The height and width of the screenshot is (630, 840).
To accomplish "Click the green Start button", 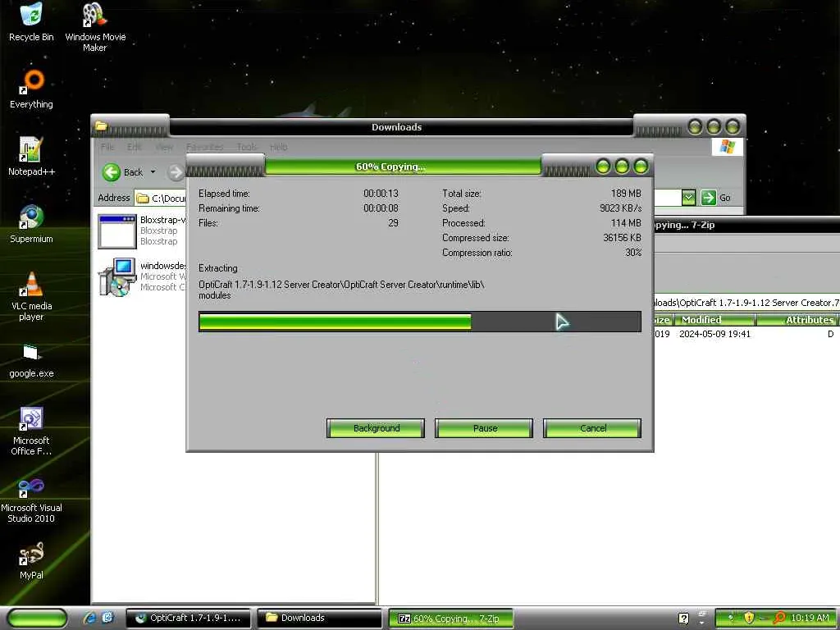I will 37,619.
